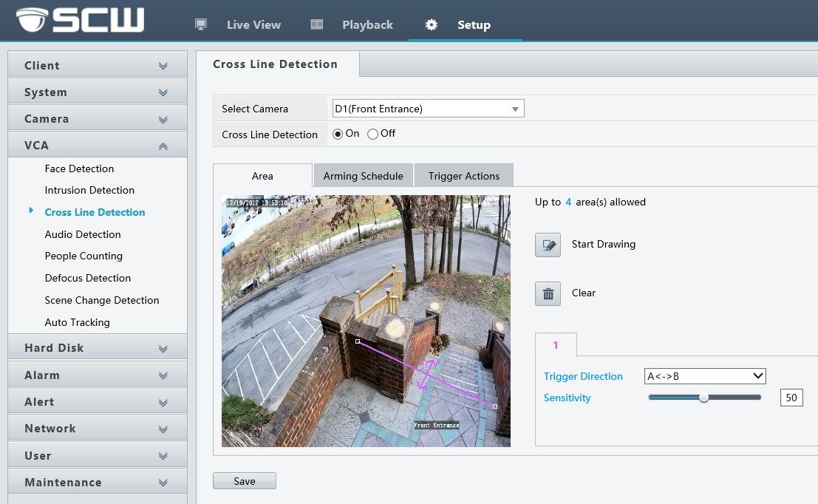Click the Clear trash can icon
The height and width of the screenshot is (504, 818).
click(x=548, y=293)
